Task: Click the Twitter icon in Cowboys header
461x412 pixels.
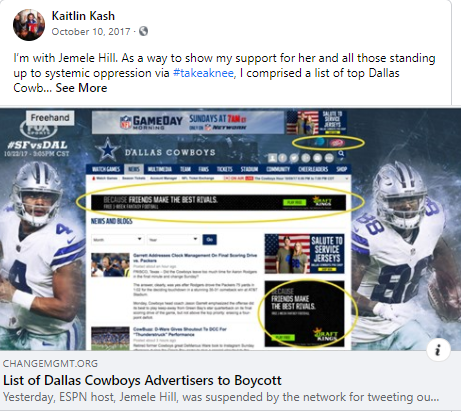Action: [x=294, y=158]
